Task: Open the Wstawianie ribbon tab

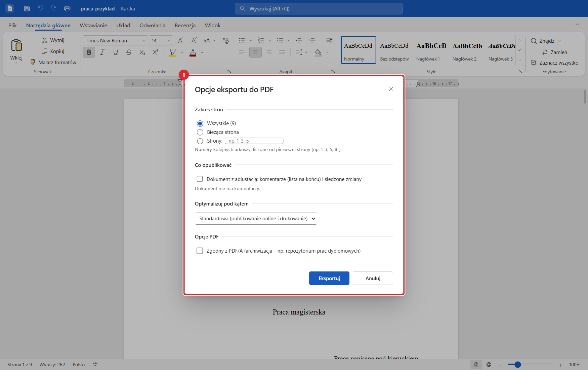Action: tap(93, 25)
